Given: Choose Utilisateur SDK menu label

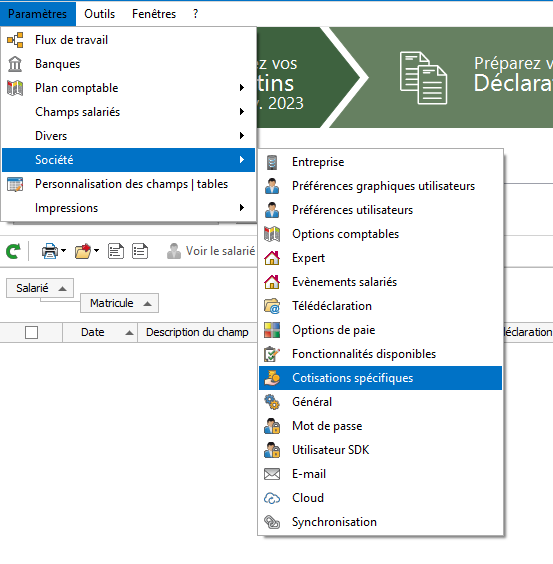Looking at the screenshot, I should pyautogui.click(x=331, y=450).
